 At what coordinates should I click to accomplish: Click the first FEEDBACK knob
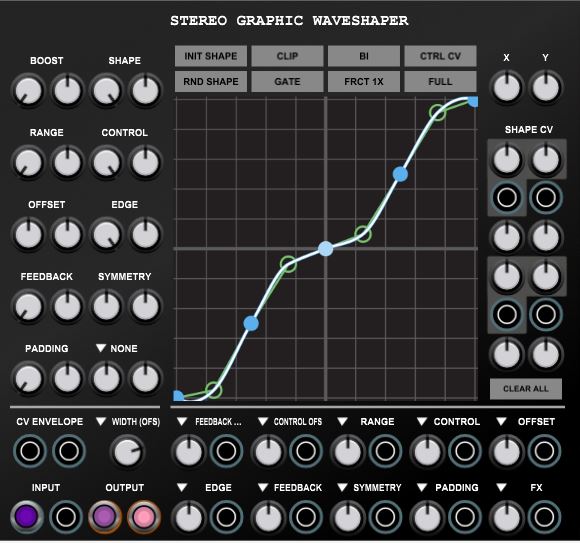pos(28,307)
